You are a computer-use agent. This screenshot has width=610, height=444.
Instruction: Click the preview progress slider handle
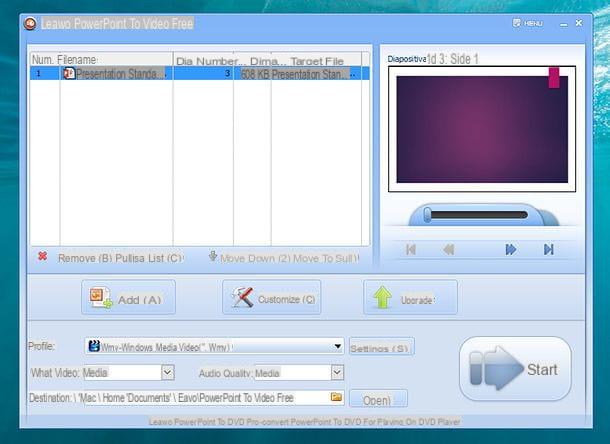[427, 215]
